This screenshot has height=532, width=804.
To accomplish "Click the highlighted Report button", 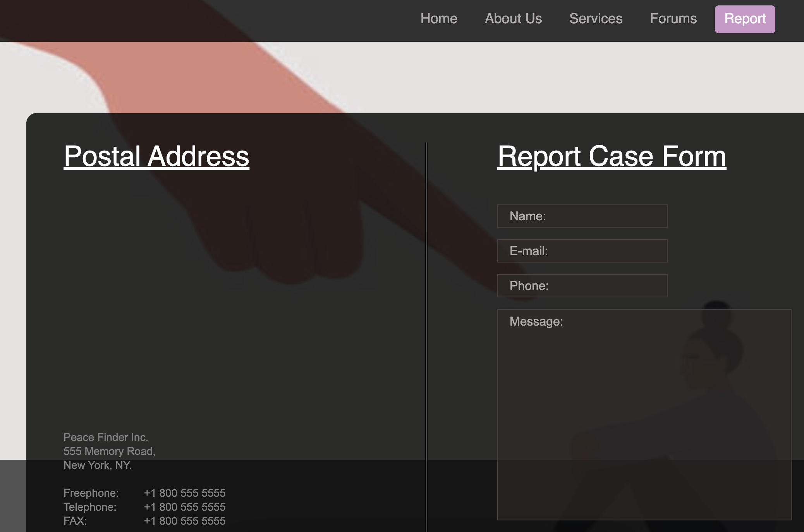I will (745, 19).
